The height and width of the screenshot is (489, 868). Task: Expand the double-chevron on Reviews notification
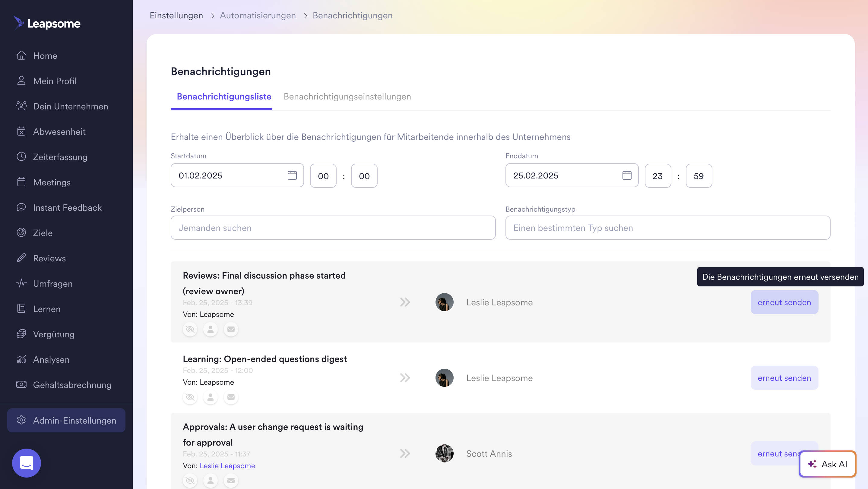[x=405, y=302]
